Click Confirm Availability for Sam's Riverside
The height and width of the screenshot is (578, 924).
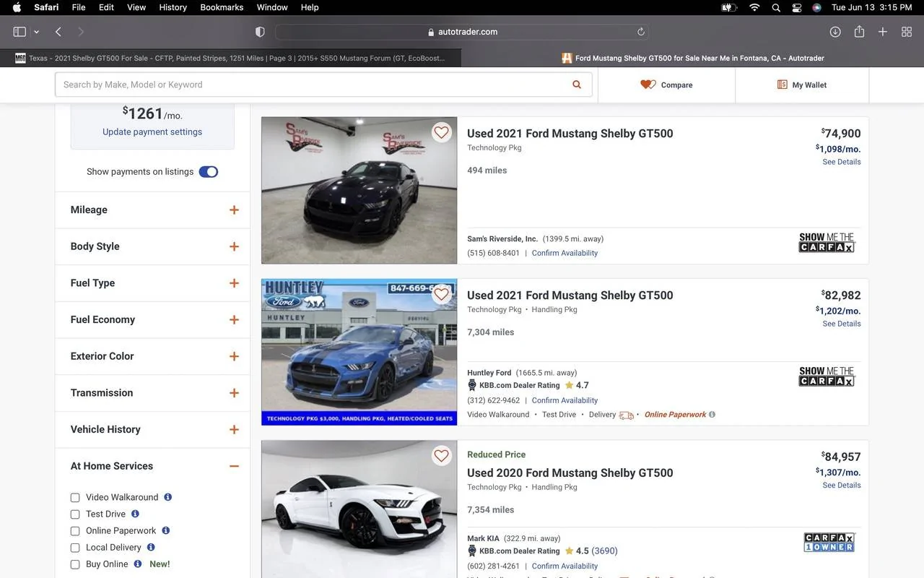565,253
